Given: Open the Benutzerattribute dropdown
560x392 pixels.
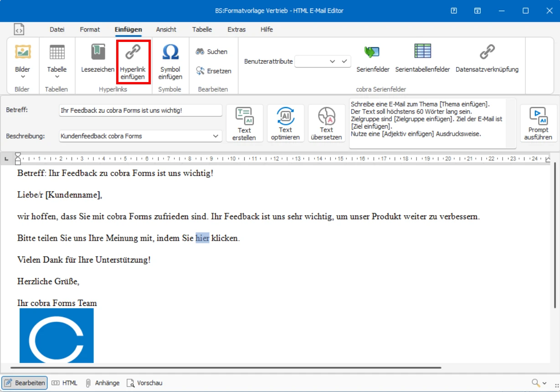Looking at the screenshot, I should [333, 61].
